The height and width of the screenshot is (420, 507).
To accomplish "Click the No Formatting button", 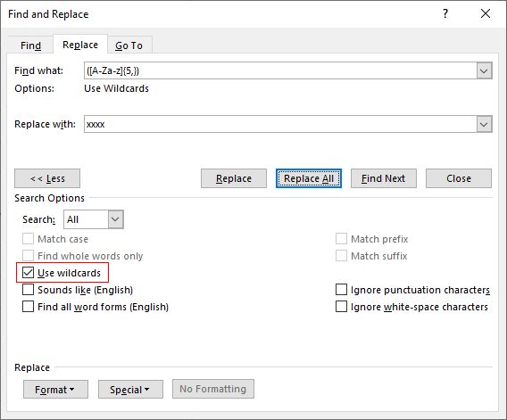I will (213, 389).
